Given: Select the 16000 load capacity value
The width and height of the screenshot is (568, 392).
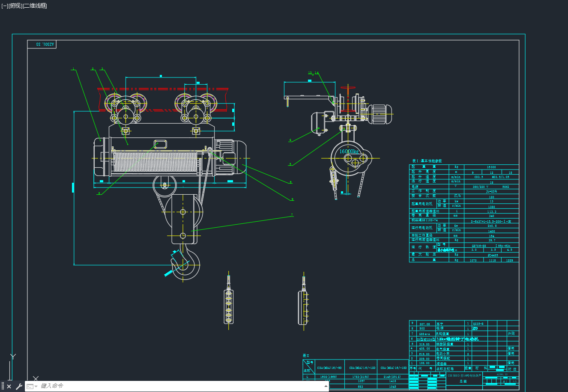Looking at the screenshot, I should point(491,167).
